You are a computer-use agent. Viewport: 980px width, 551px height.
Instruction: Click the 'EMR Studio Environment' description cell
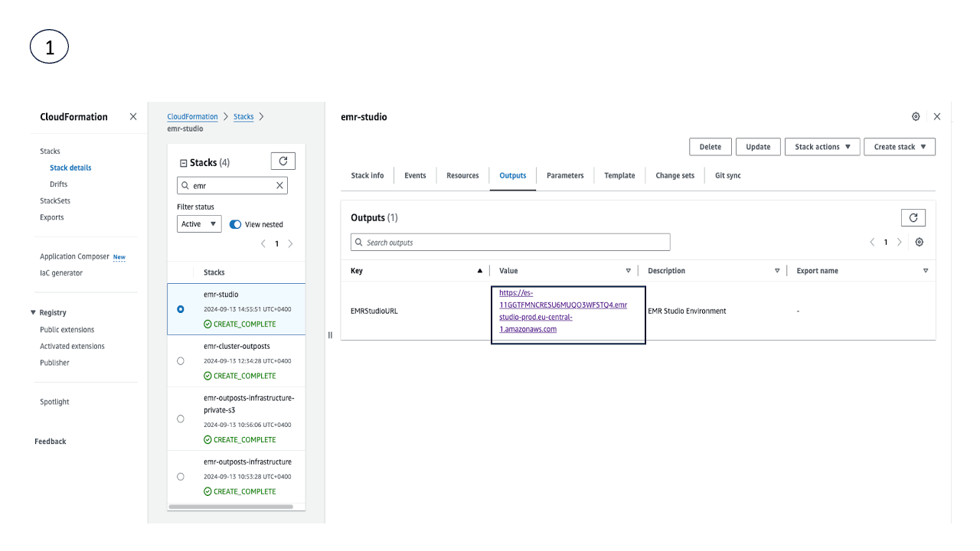tap(687, 311)
